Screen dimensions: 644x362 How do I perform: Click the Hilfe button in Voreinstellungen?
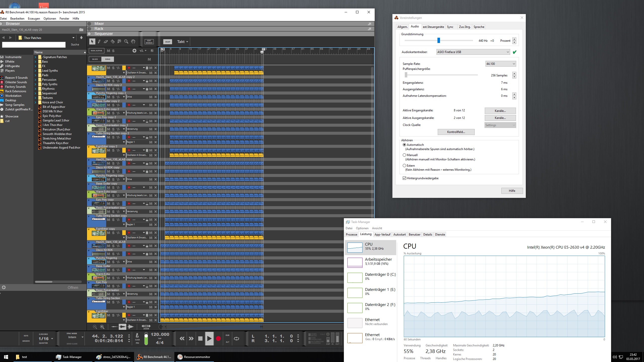512,191
